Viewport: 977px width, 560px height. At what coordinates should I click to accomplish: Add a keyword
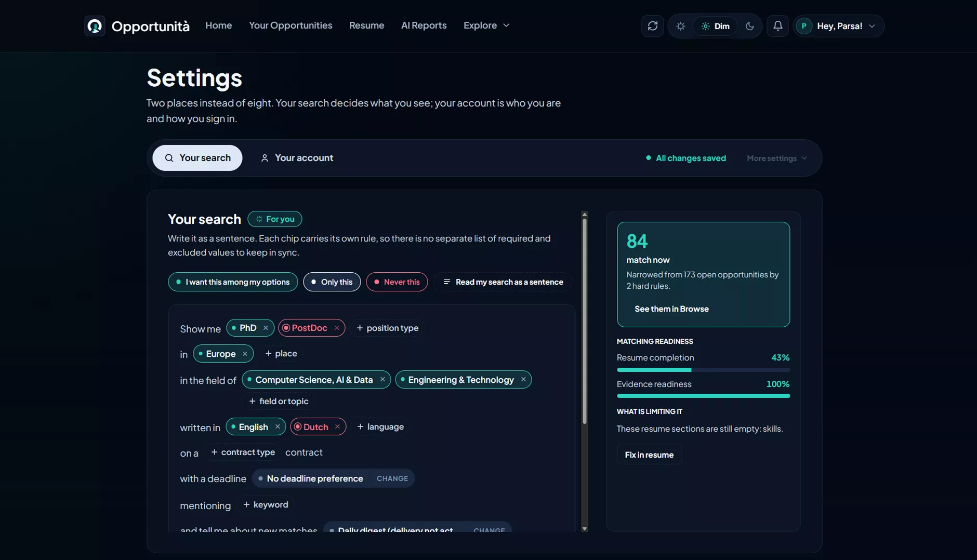pos(266,505)
